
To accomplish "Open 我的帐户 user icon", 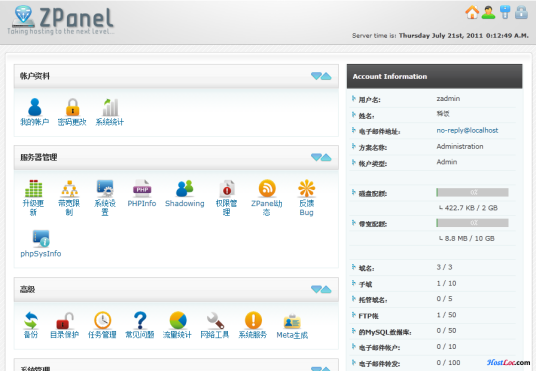I will click(x=35, y=107).
